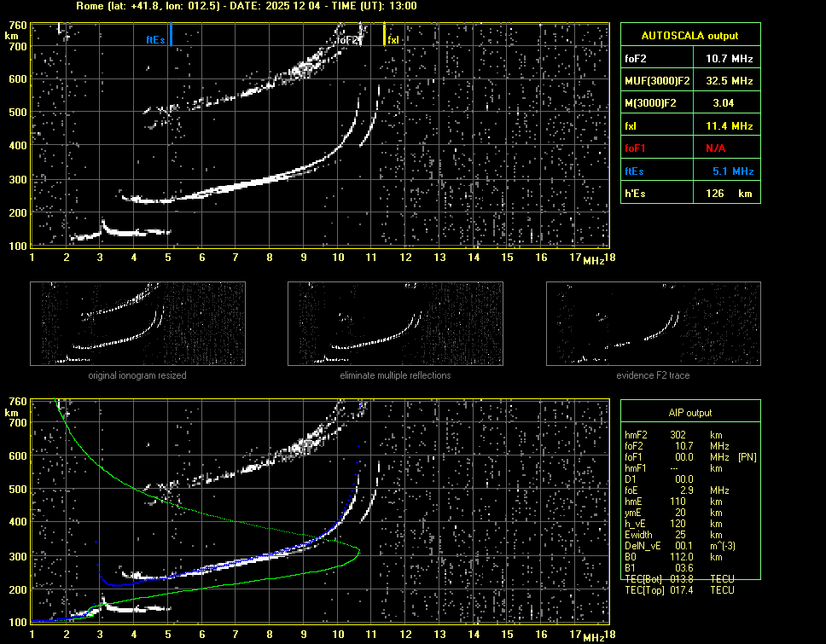Select the 'eliminate multiple reflections' thumbnail
Screen dimensions: 826x644
pyautogui.click(x=395, y=325)
